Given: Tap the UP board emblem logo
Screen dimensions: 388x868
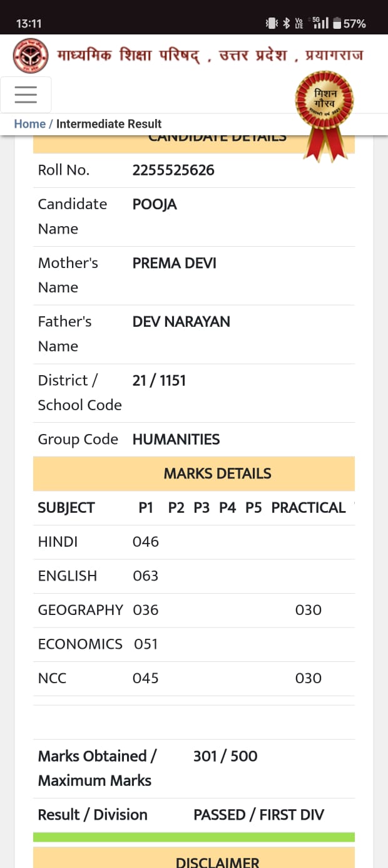Looking at the screenshot, I should point(31,56).
